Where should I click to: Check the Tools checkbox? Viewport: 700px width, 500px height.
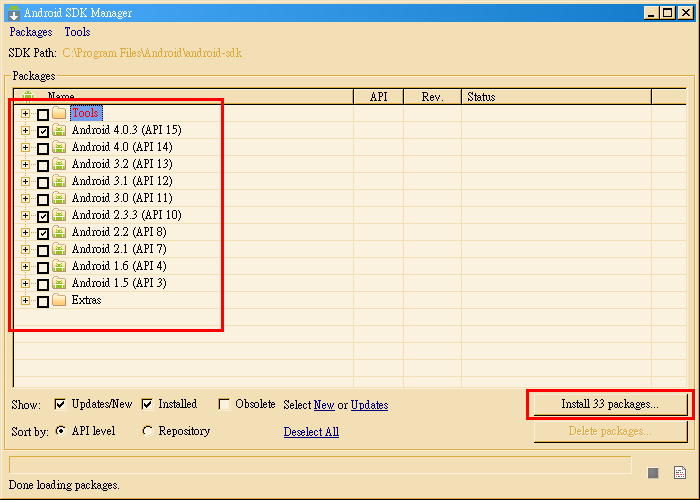tap(43, 115)
